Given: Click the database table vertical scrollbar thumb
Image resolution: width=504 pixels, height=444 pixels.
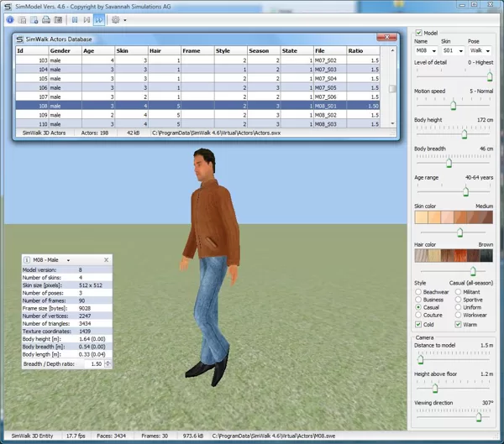Looking at the screenshot, I should point(392,89).
